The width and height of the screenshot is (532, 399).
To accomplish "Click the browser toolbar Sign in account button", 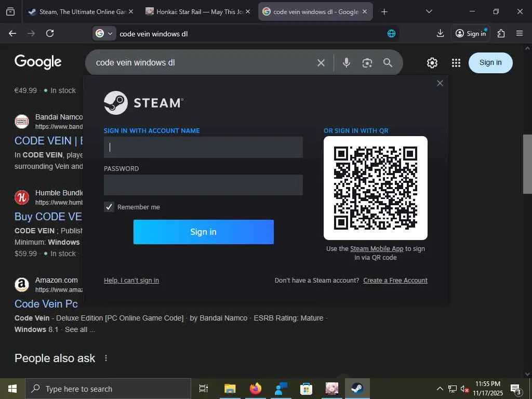I will click(471, 33).
